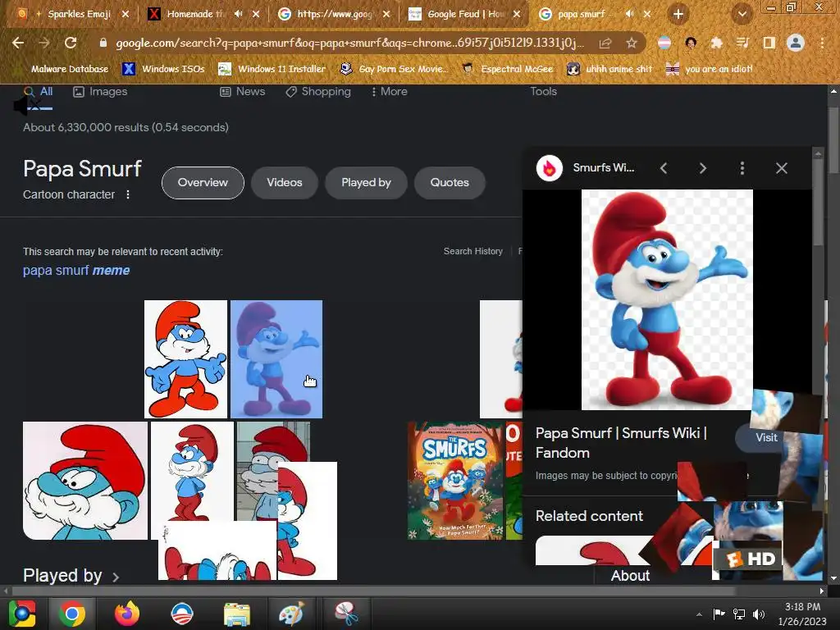
Task: Close the image preview panel
Action: tap(782, 168)
